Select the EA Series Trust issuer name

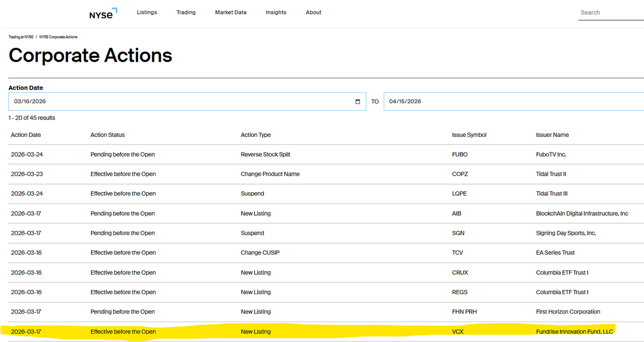(x=554, y=252)
